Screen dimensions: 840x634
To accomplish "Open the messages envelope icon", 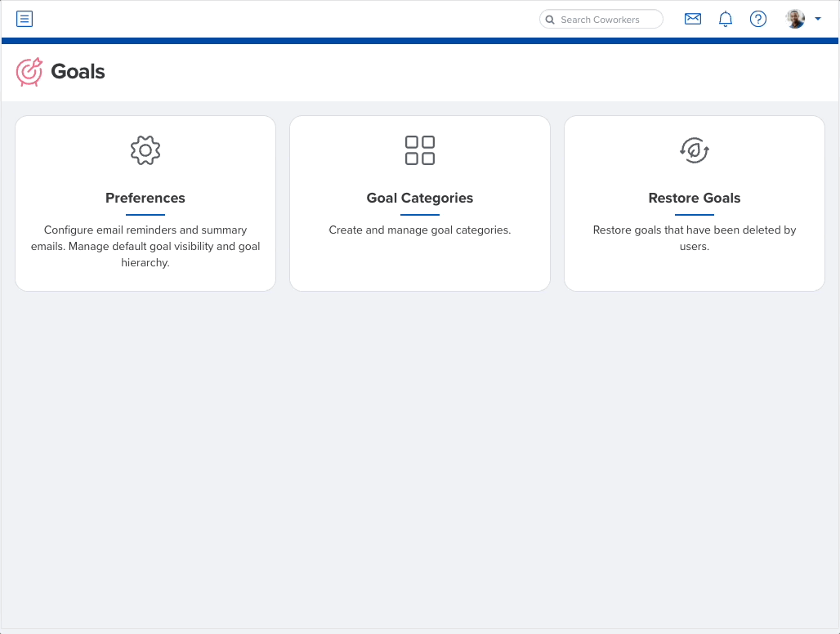I will click(x=693, y=20).
